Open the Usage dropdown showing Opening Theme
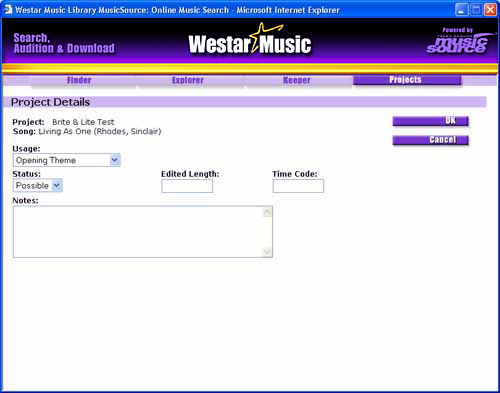Image resolution: width=500 pixels, height=393 pixels. pyautogui.click(x=67, y=160)
